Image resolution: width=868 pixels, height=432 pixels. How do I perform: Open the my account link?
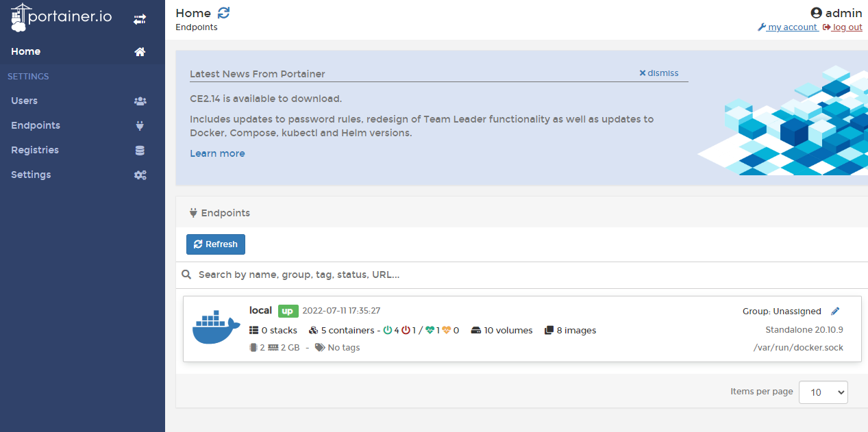point(788,27)
